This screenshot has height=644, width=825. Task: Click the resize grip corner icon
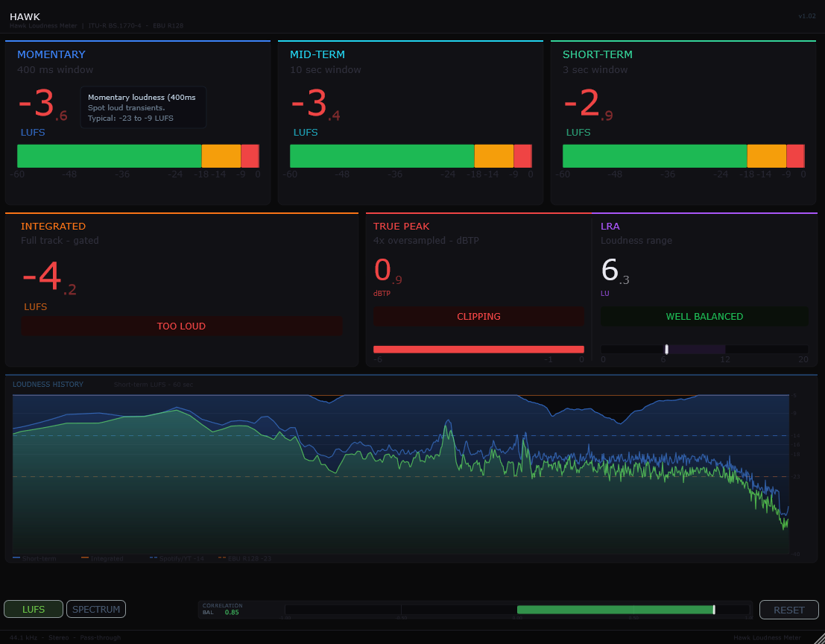pyautogui.click(x=818, y=638)
